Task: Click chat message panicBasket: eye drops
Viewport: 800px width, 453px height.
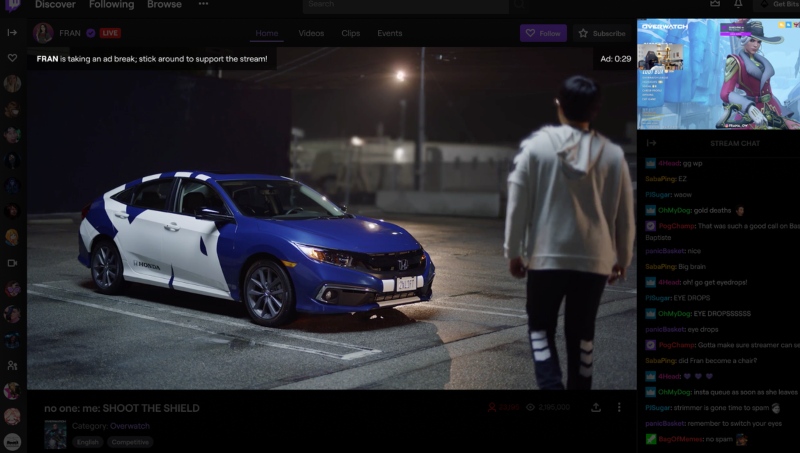Action: tap(682, 330)
